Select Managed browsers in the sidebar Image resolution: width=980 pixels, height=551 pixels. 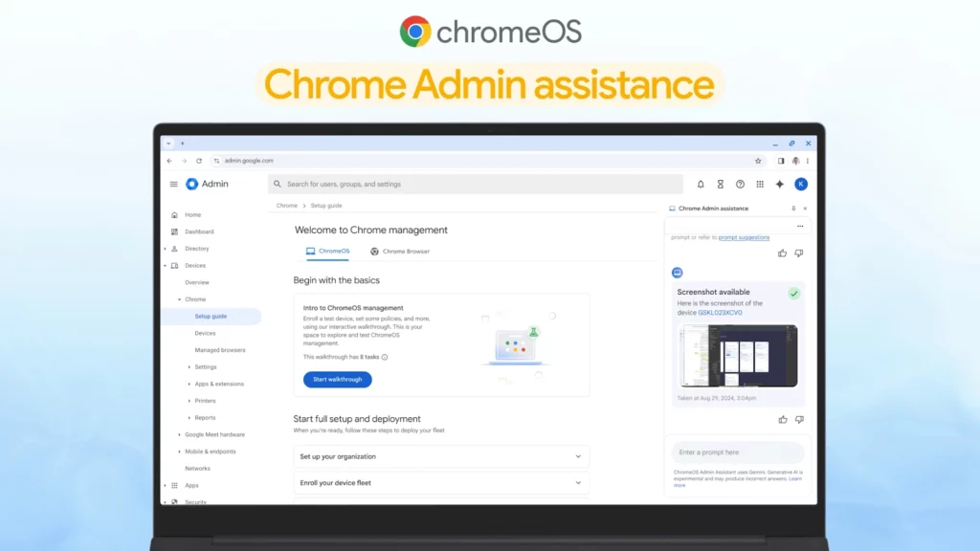pyautogui.click(x=220, y=350)
